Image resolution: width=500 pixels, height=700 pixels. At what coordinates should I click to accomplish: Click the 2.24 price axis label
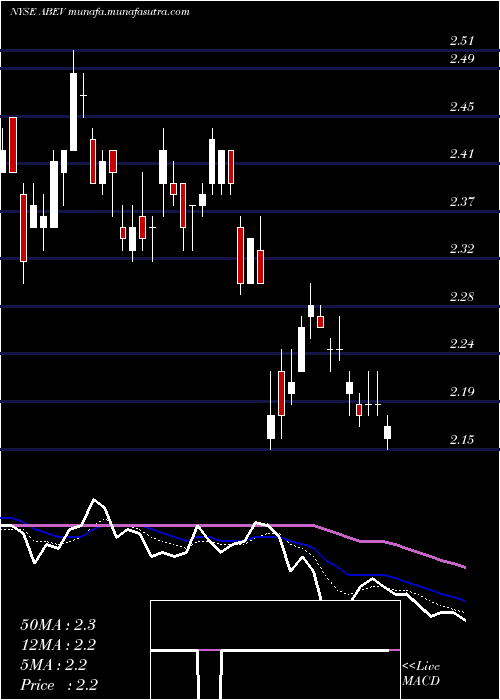click(x=462, y=344)
